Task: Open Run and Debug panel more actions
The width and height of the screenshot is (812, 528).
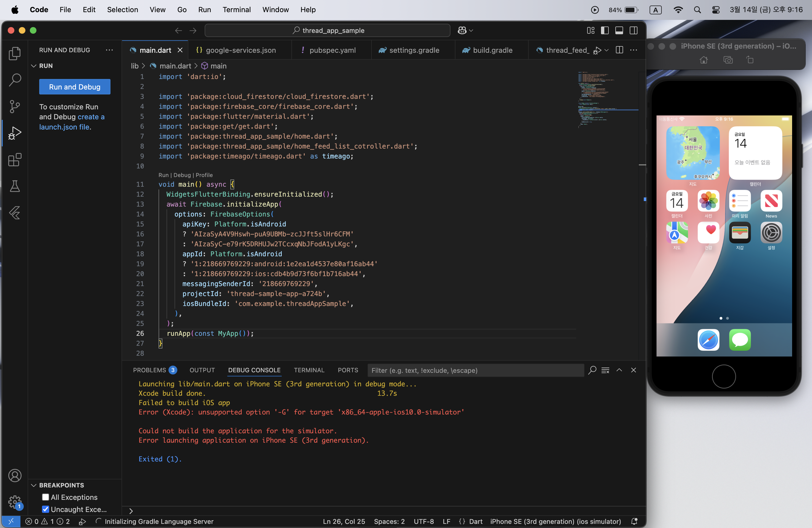Action: point(109,50)
